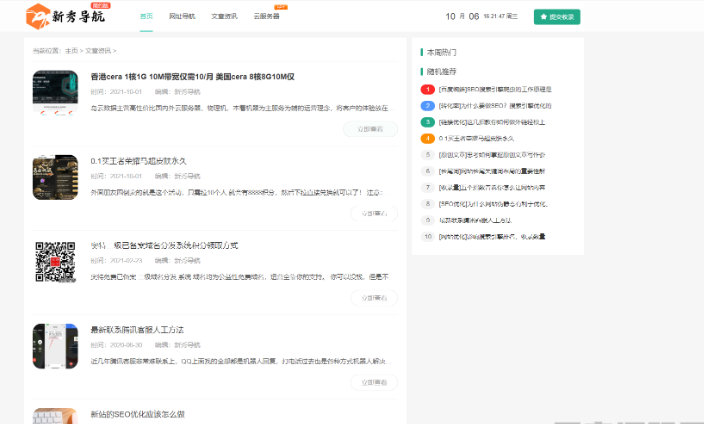This screenshot has height=424, width=704.
Task: Open rank 4 sidebar item 0.1买王者荣耀马超
Action: [x=476, y=138]
